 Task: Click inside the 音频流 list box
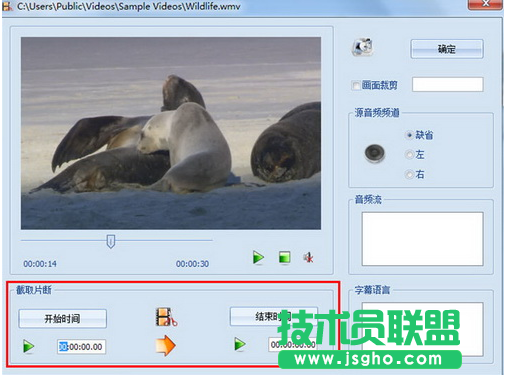(423, 239)
